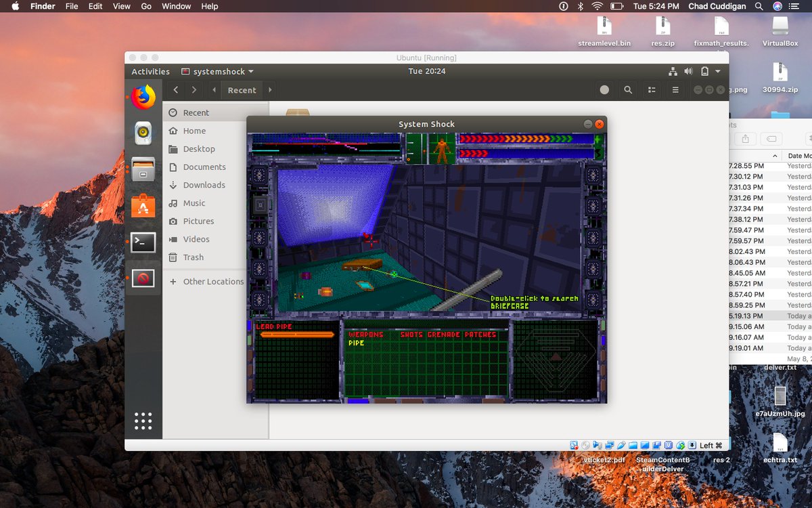Screen dimensions: 812x508
Task: Click the LEAD PIPE condition bar
Action: 297,335
